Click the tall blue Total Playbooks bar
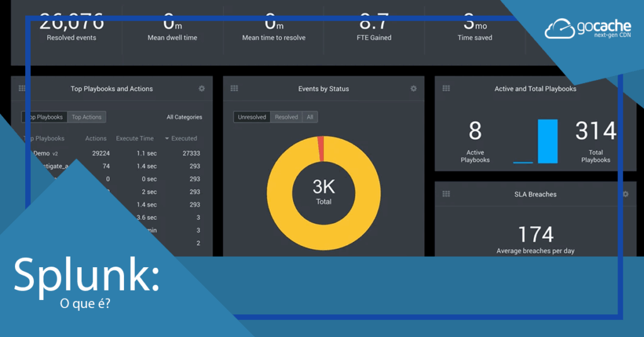644x337 pixels. 547,141
